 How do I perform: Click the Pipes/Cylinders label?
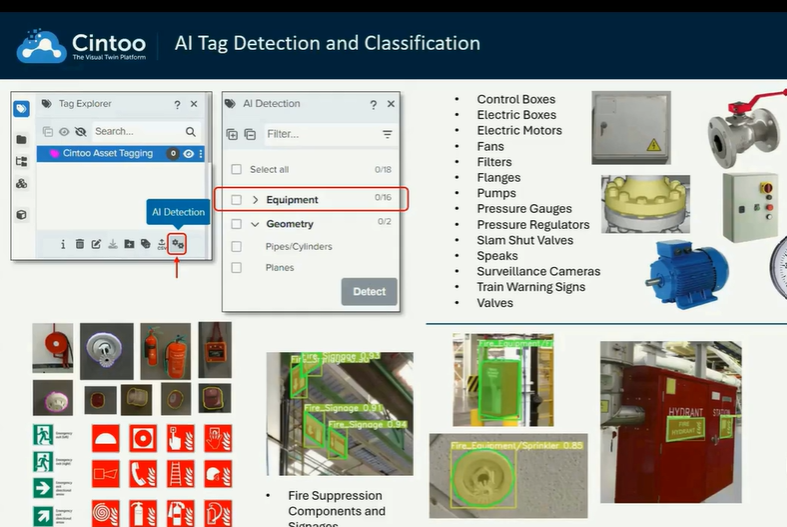(299, 246)
